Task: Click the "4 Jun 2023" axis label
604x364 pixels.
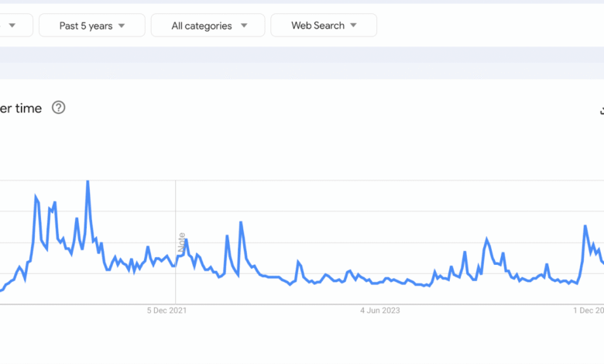Action: tap(379, 311)
